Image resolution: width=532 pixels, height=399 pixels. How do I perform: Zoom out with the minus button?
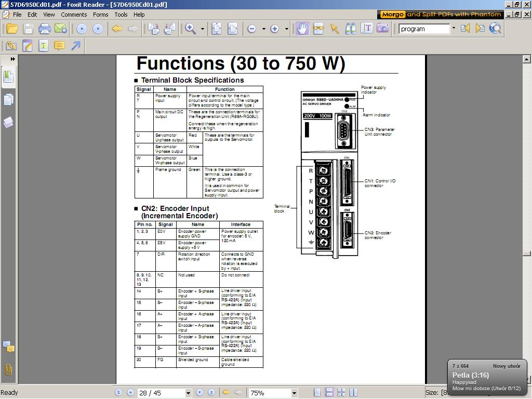pos(252,29)
